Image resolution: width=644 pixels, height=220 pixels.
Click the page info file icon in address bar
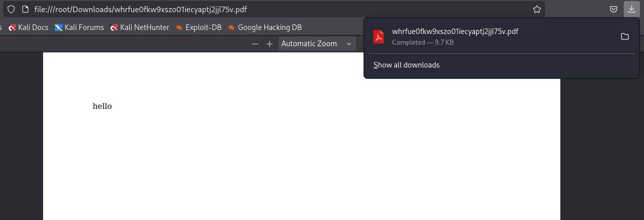coord(25,9)
